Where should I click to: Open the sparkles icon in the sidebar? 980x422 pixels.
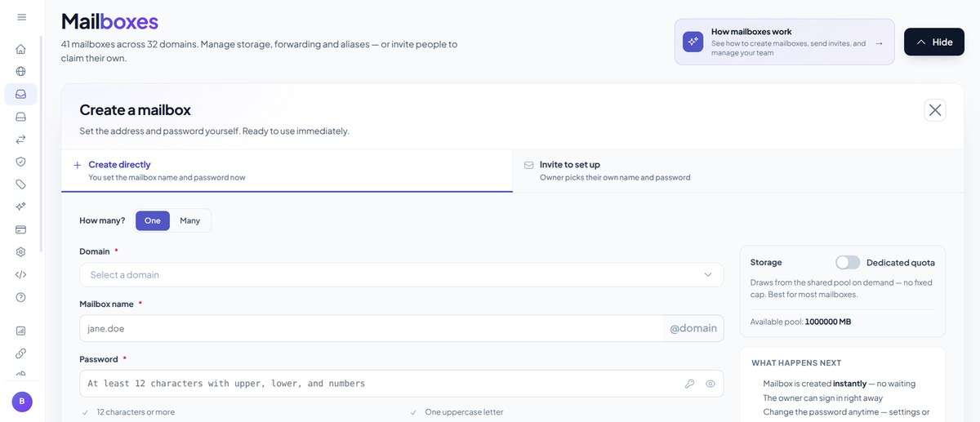tap(21, 207)
